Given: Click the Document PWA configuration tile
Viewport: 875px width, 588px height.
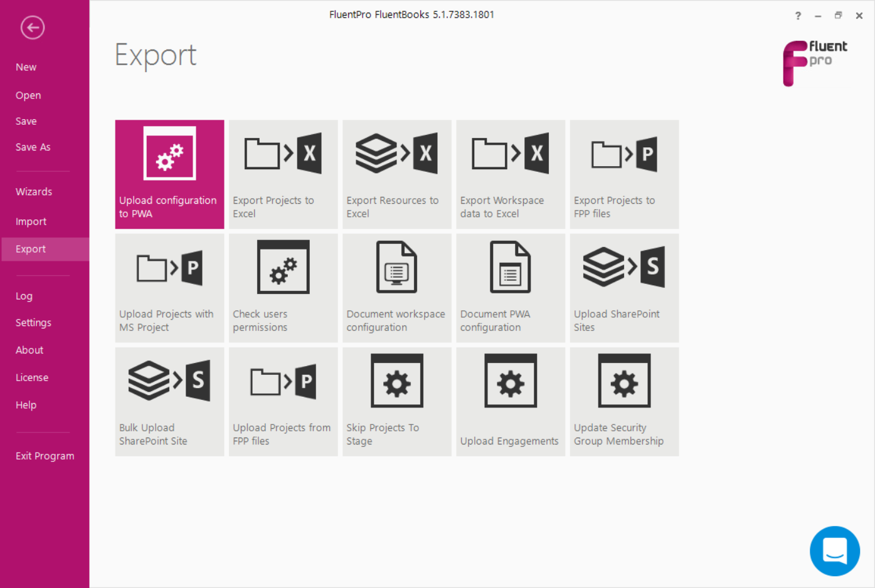Looking at the screenshot, I should [511, 288].
